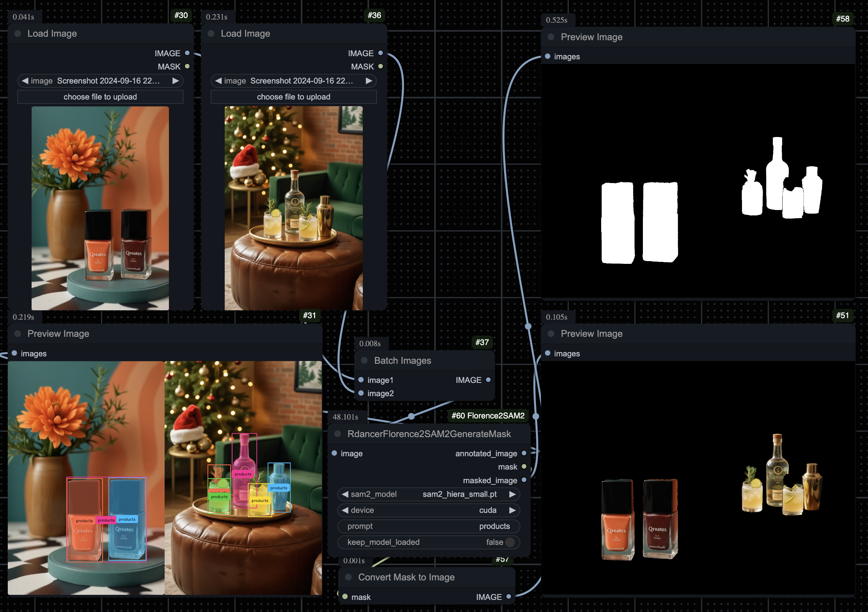Switch to next sam2_model option
This screenshot has width=868, height=612.
(x=512, y=494)
